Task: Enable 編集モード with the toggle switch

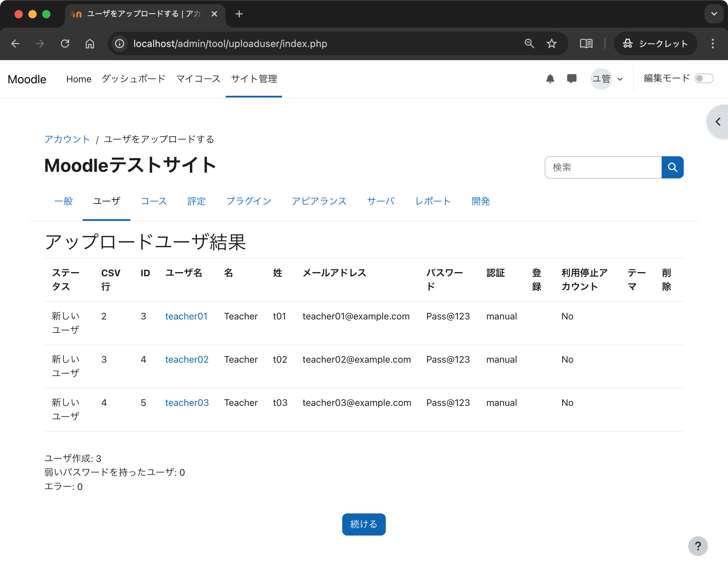Action: (704, 78)
